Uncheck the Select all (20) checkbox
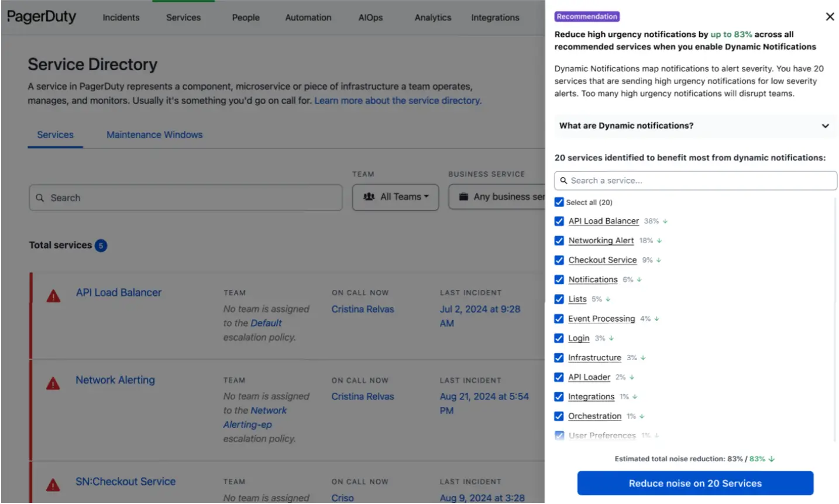839x504 pixels. (559, 203)
